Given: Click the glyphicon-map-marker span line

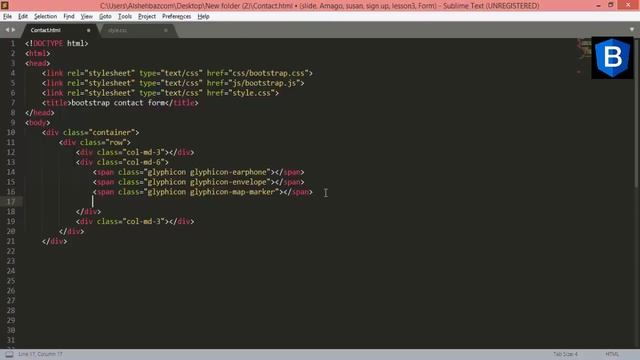Looking at the screenshot, I should (x=203, y=192).
